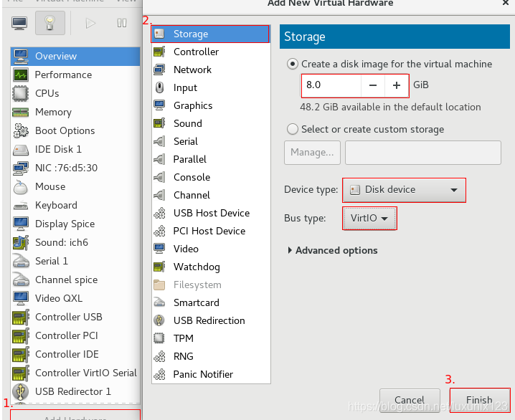Select Overview in the hardware list
This screenshot has height=420, width=515.
(75, 56)
